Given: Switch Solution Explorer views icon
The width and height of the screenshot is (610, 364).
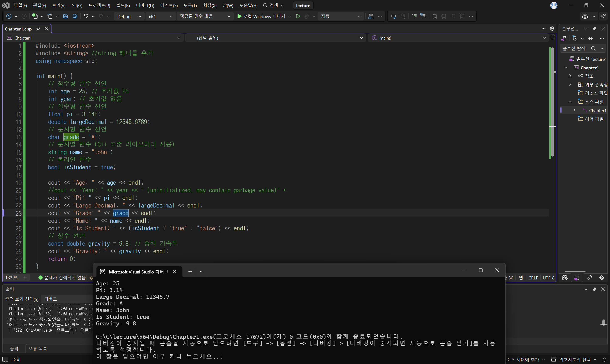Looking at the screenshot, I should coord(564,38).
